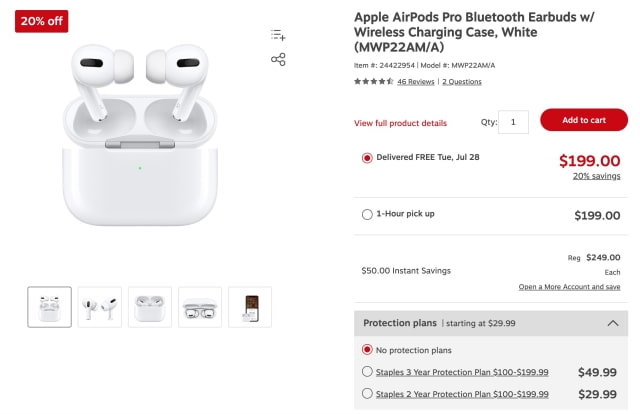Select the earbuds-only second thumbnail
This screenshot has width=640, height=414.
pyautogui.click(x=99, y=307)
